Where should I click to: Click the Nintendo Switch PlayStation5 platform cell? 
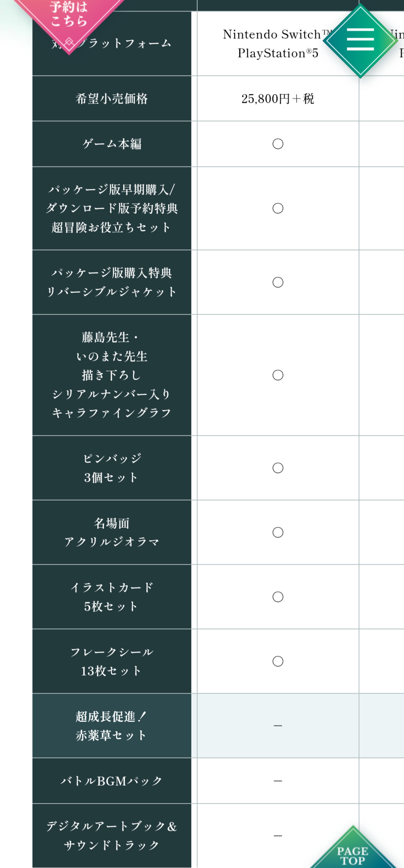click(x=278, y=43)
